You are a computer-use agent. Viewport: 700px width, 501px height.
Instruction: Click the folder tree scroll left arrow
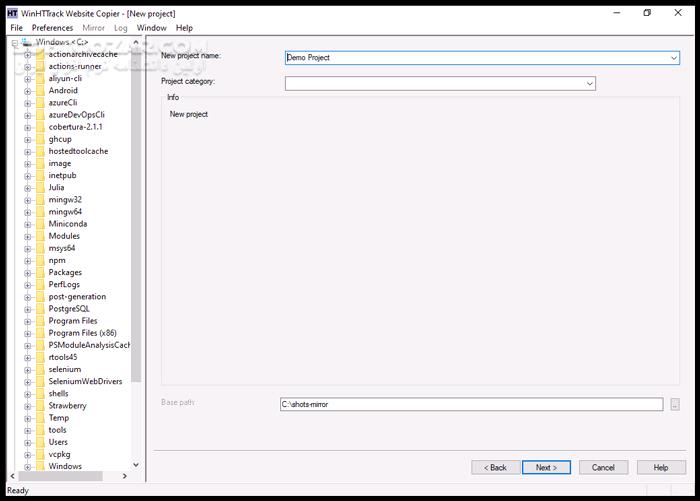coord(12,476)
